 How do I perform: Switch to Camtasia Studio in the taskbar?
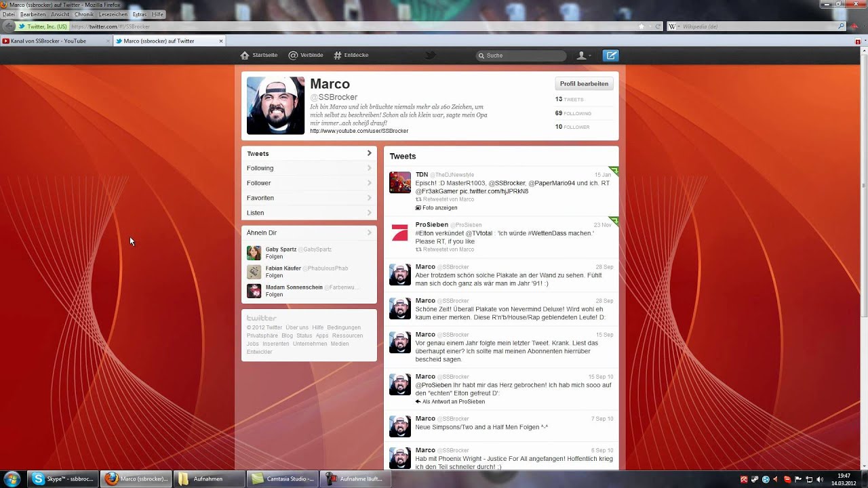281,479
